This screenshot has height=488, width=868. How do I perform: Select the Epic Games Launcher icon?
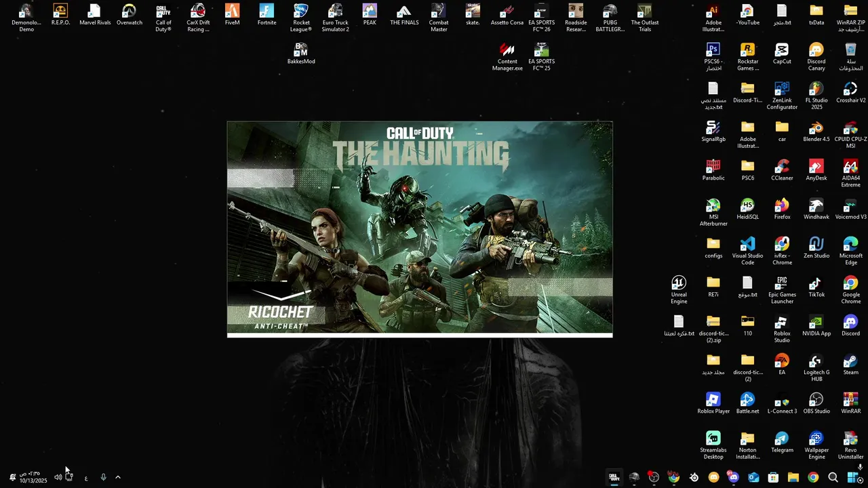[x=782, y=290]
